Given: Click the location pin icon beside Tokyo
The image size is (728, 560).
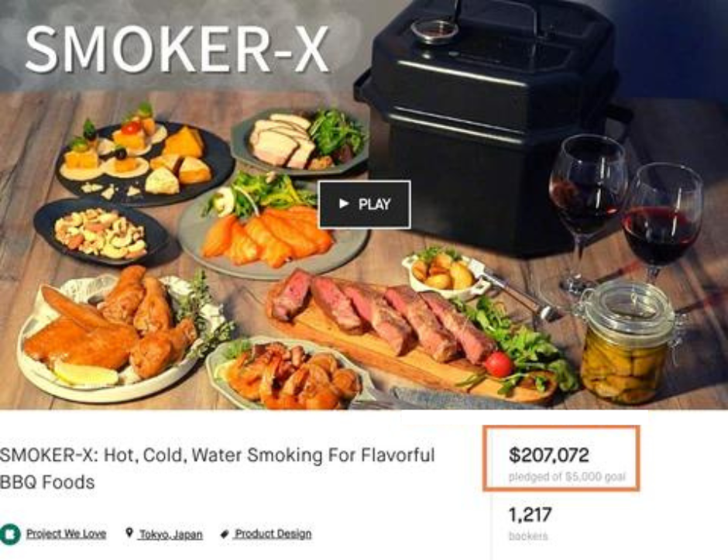Looking at the screenshot, I should point(129,533).
